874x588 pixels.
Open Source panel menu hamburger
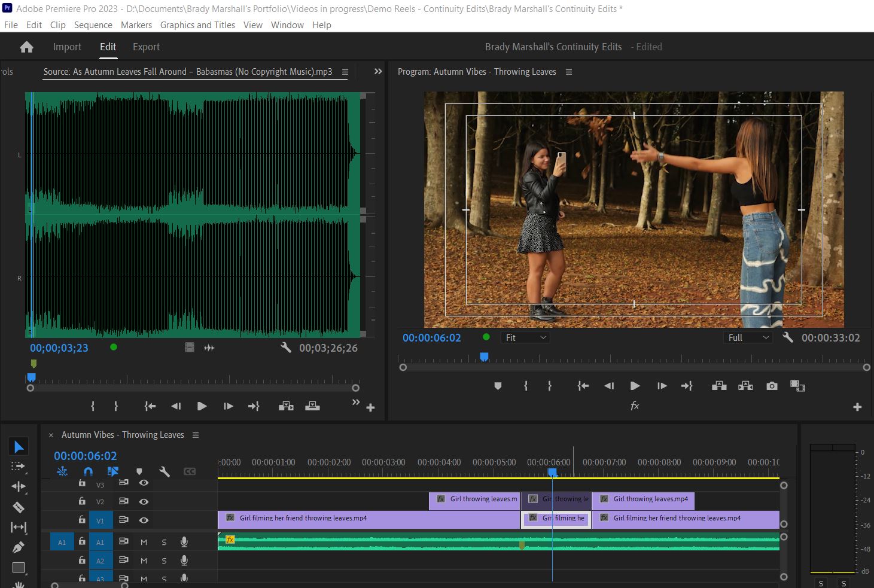pos(345,72)
